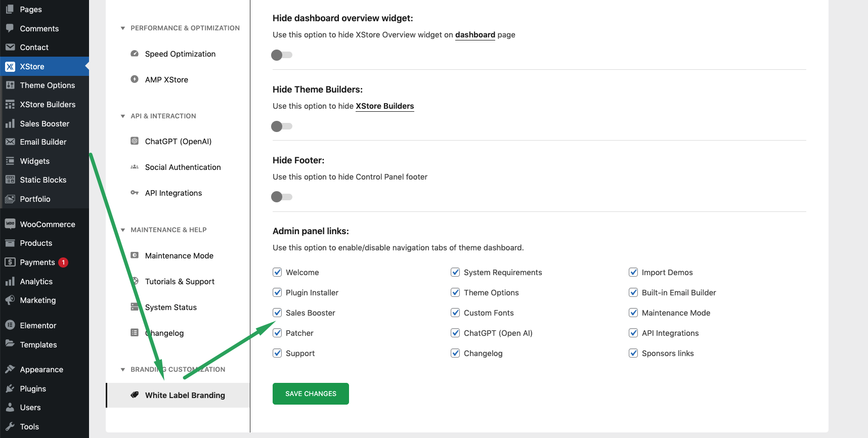Click the WooCommerce logo icon

[x=10, y=224]
